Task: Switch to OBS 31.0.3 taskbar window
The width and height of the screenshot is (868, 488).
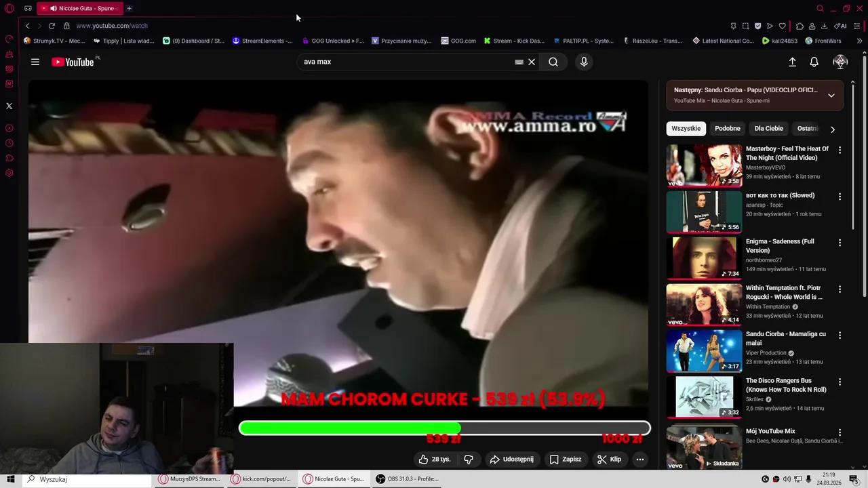Action: pyautogui.click(x=407, y=479)
